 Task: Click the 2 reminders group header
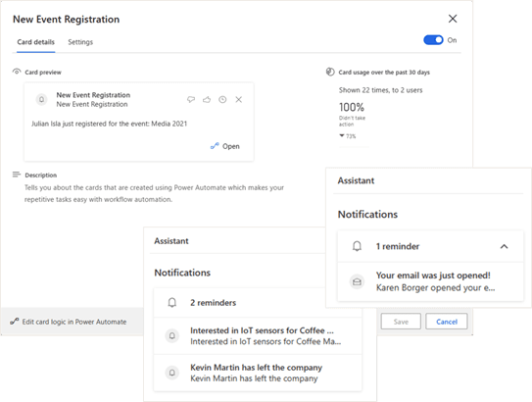click(x=258, y=303)
